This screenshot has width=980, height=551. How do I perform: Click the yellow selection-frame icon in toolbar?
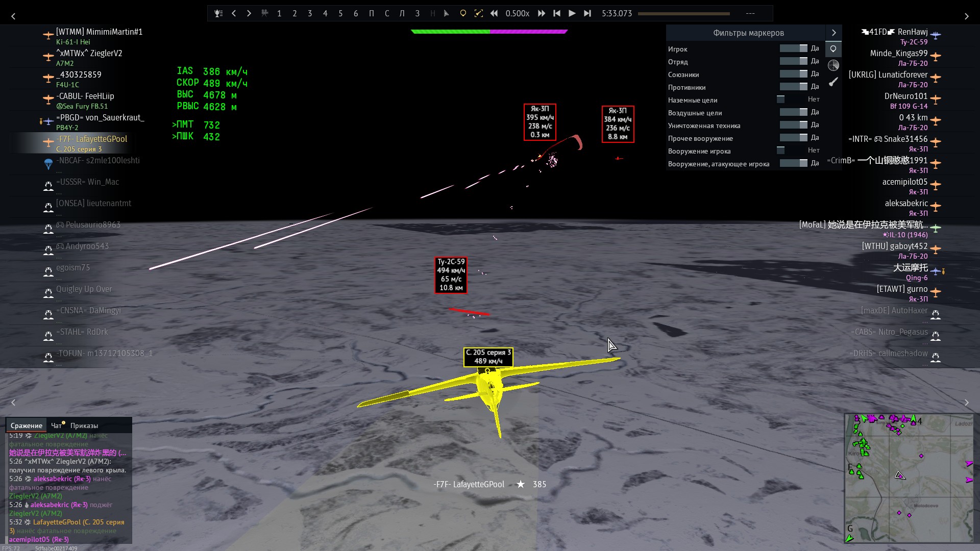[x=478, y=13]
